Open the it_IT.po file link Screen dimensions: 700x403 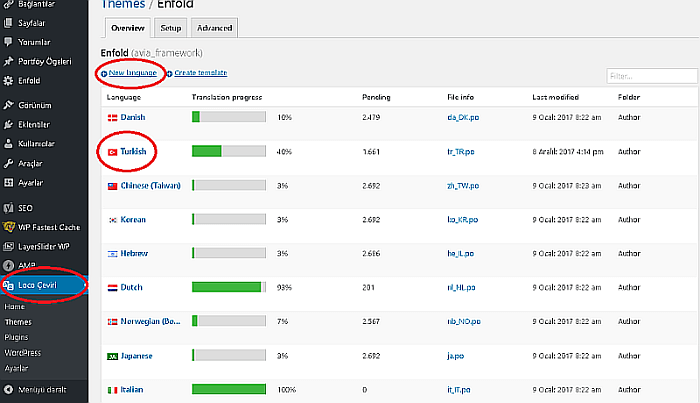pyautogui.click(x=458, y=390)
